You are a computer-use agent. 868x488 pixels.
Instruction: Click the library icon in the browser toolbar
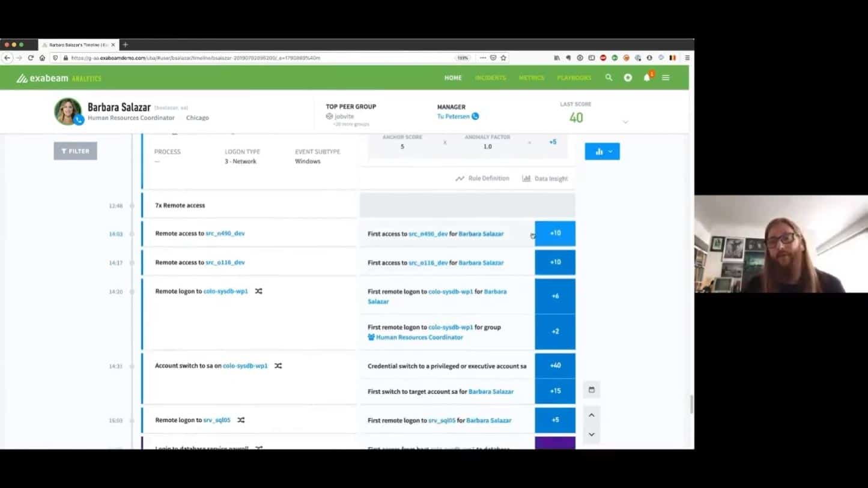point(557,58)
